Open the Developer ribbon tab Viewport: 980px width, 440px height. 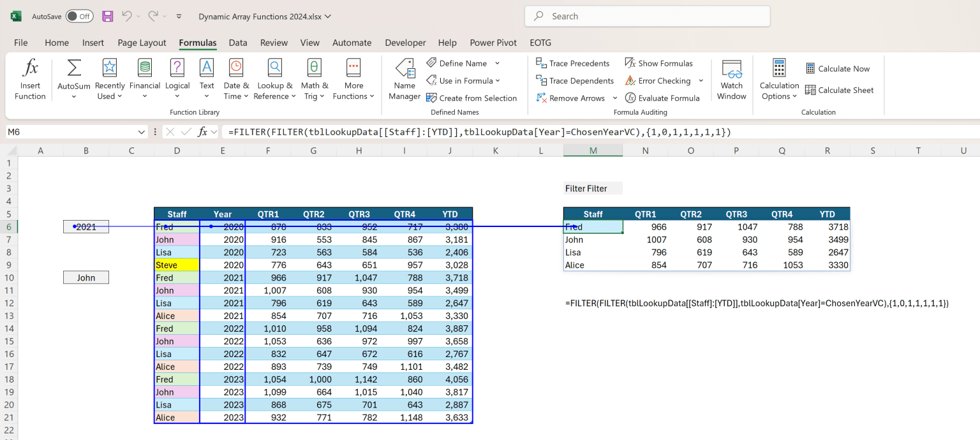coord(405,43)
